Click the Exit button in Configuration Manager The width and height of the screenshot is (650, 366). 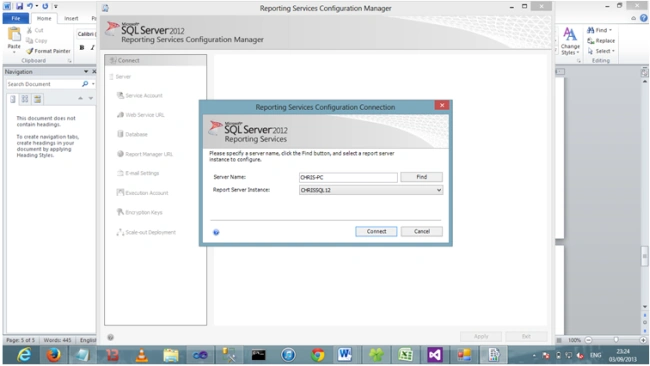(526, 336)
